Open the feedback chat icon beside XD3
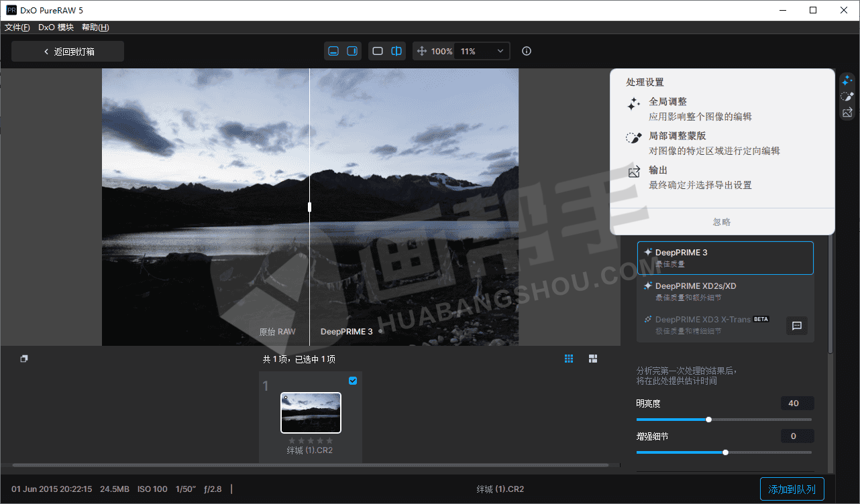The height and width of the screenshot is (504, 860). [x=797, y=326]
